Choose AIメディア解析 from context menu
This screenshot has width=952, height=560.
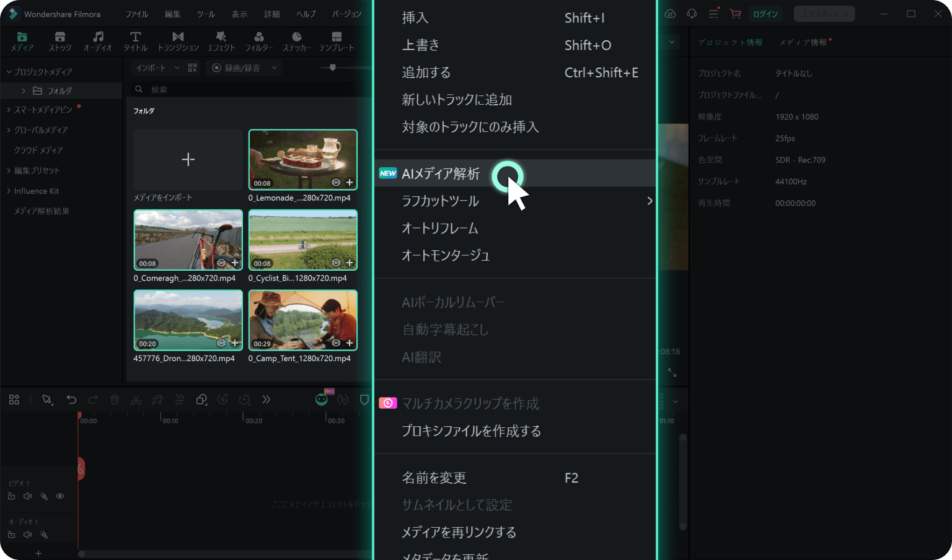(x=516, y=173)
